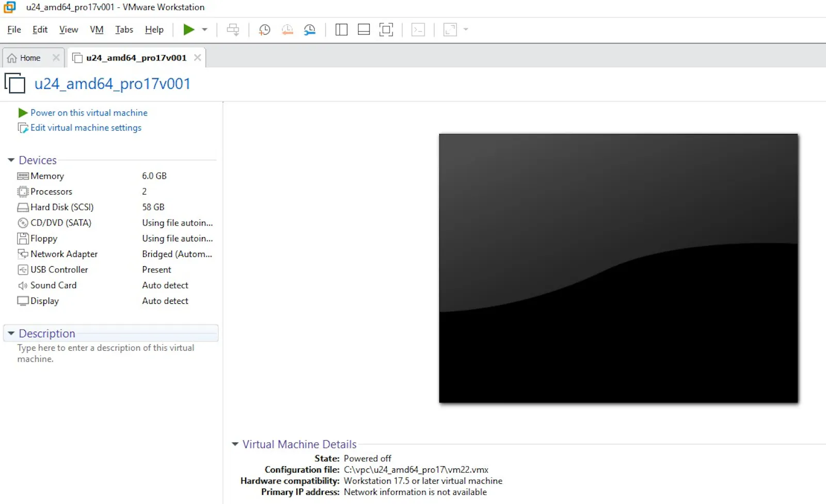Screen dimensions: 826x504
Task: Click the configuration file path text
Action: pyautogui.click(x=416, y=469)
